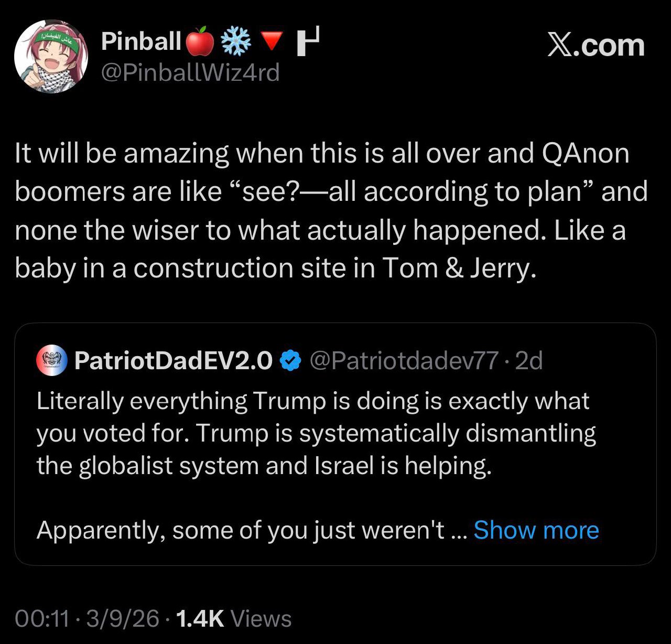View the 1.4K Views count
Image resolution: width=671 pixels, height=644 pixels.
tap(234, 618)
